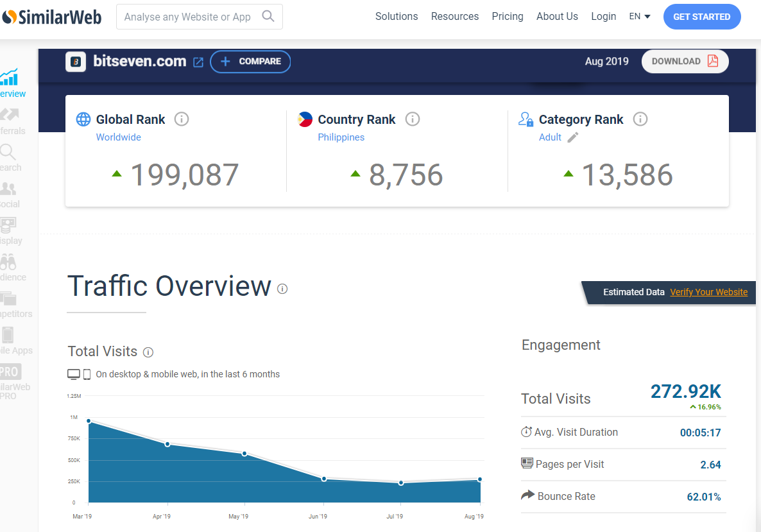Click the Philippines flag icon

tap(305, 119)
